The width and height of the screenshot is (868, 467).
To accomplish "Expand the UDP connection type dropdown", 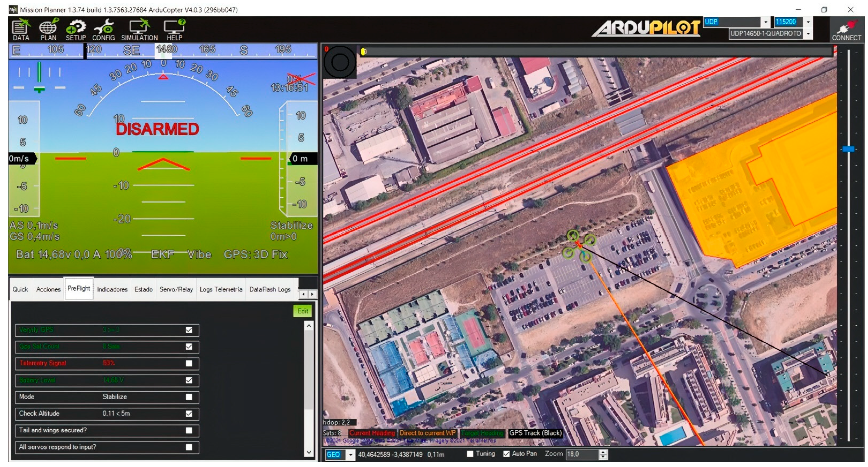I will pos(766,22).
